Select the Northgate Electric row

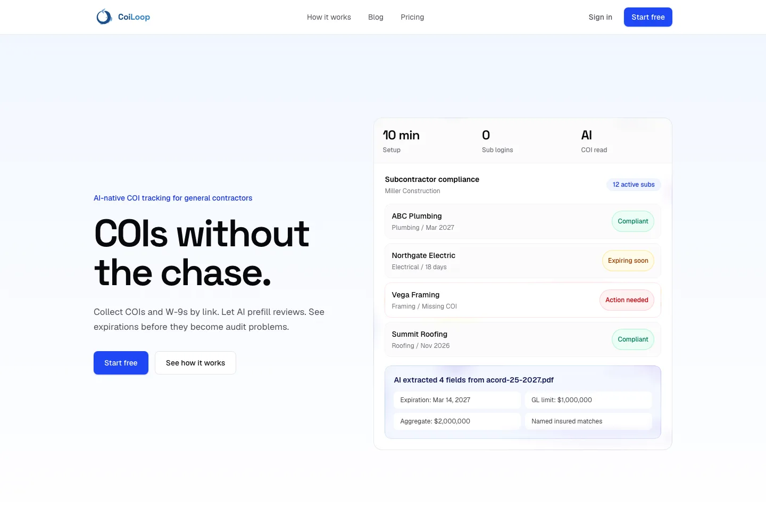[x=523, y=261]
